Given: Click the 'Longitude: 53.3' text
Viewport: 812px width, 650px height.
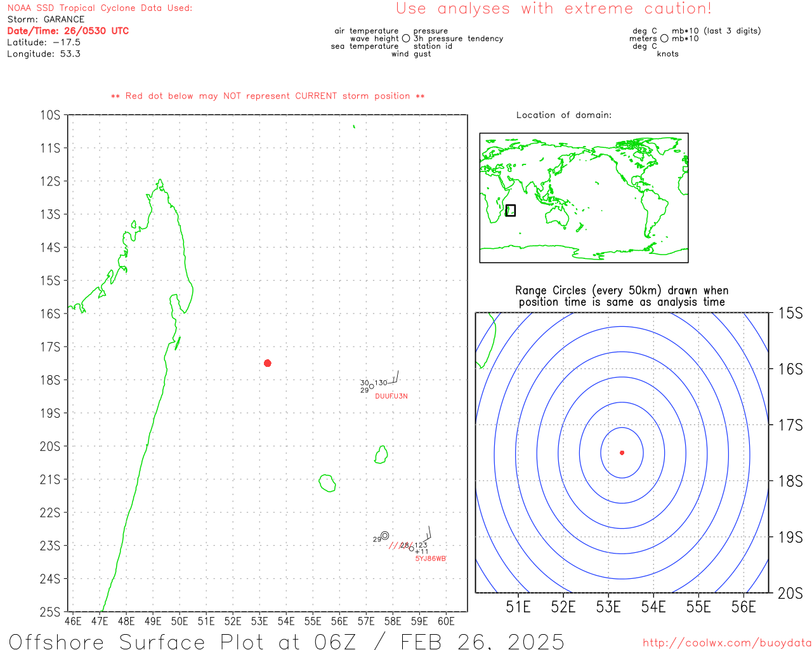Looking at the screenshot, I should [44, 54].
